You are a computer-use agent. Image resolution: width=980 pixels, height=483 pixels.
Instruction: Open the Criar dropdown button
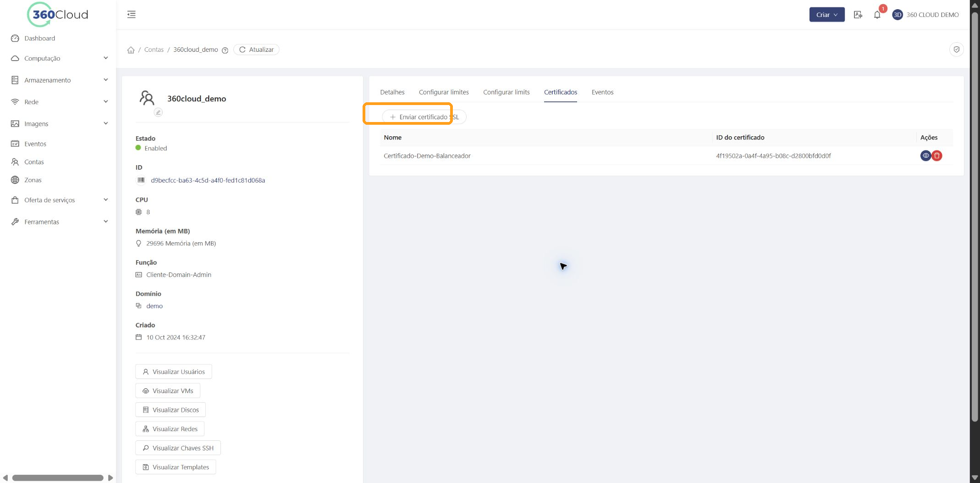click(x=826, y=15)
